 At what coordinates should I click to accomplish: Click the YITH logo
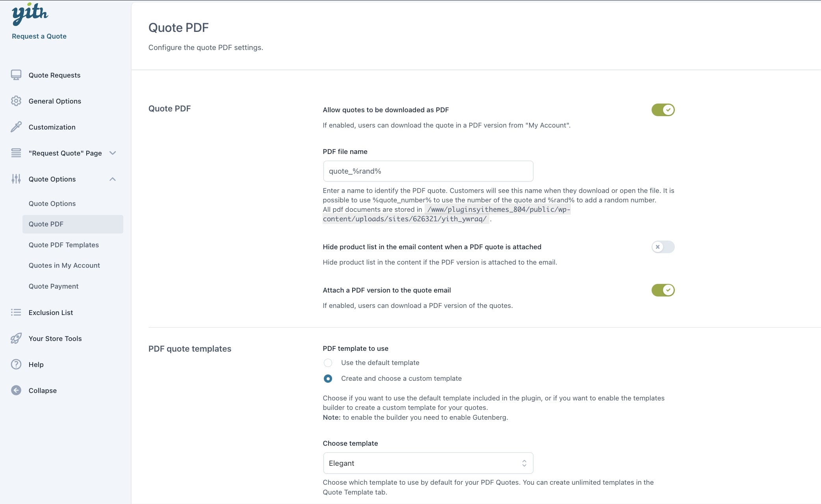(x=30, y=14)
